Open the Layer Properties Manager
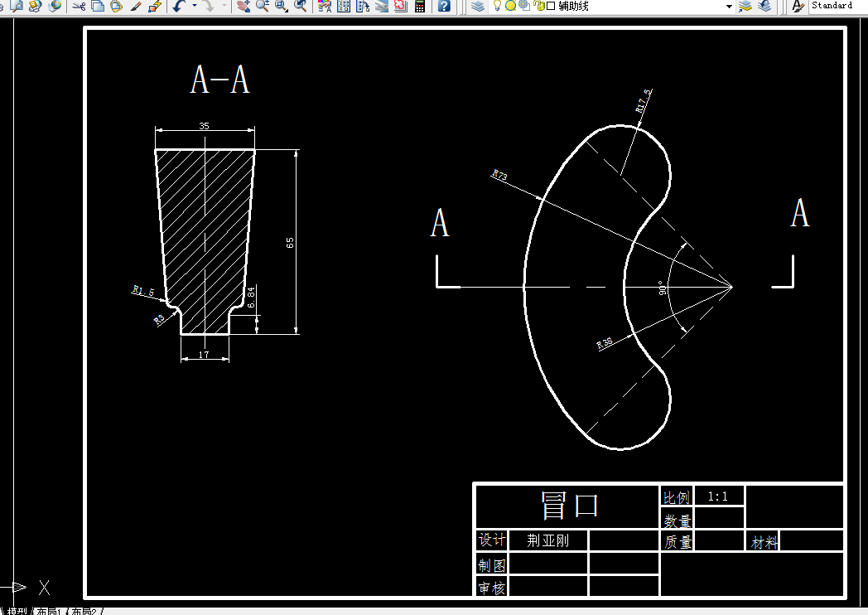Image resolution: width=868 pixels, height=615 pixels. pyautogui.click(x=478, y=6)
